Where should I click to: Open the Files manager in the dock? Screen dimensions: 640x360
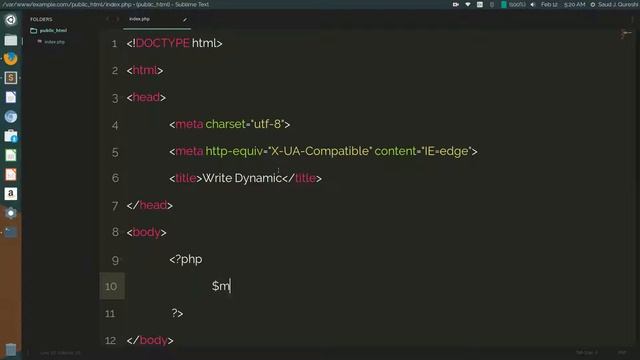point(11,40)
